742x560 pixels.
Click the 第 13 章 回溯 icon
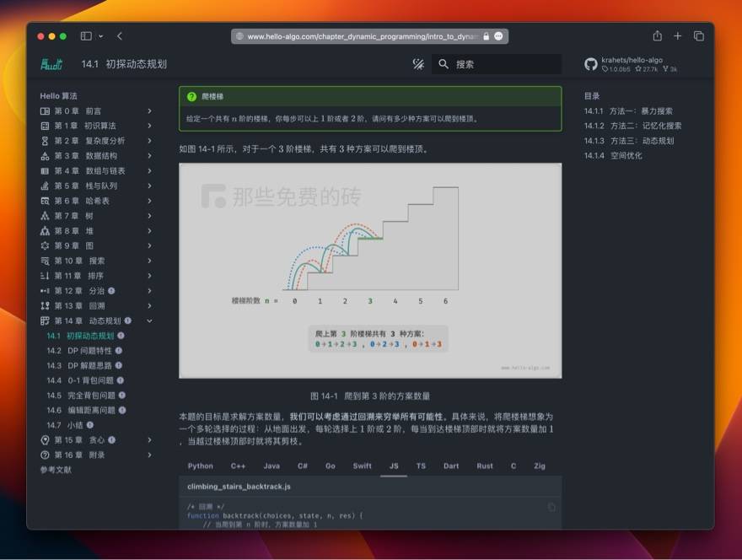point(45,306)
